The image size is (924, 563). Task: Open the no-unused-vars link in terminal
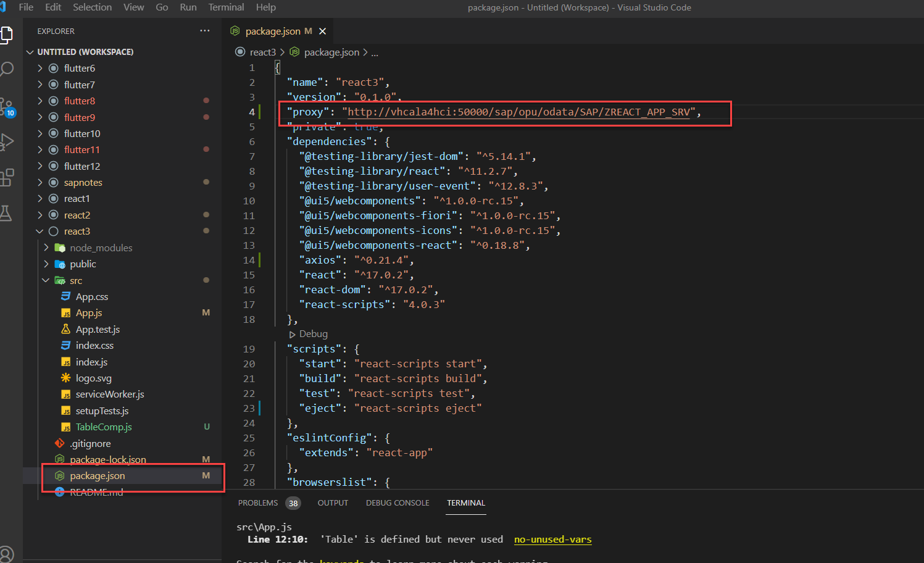(x=552, y=540)
